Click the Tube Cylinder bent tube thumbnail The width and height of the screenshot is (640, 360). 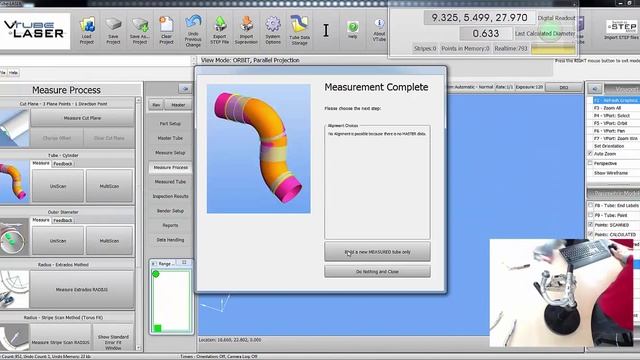[x=15, y=181]
